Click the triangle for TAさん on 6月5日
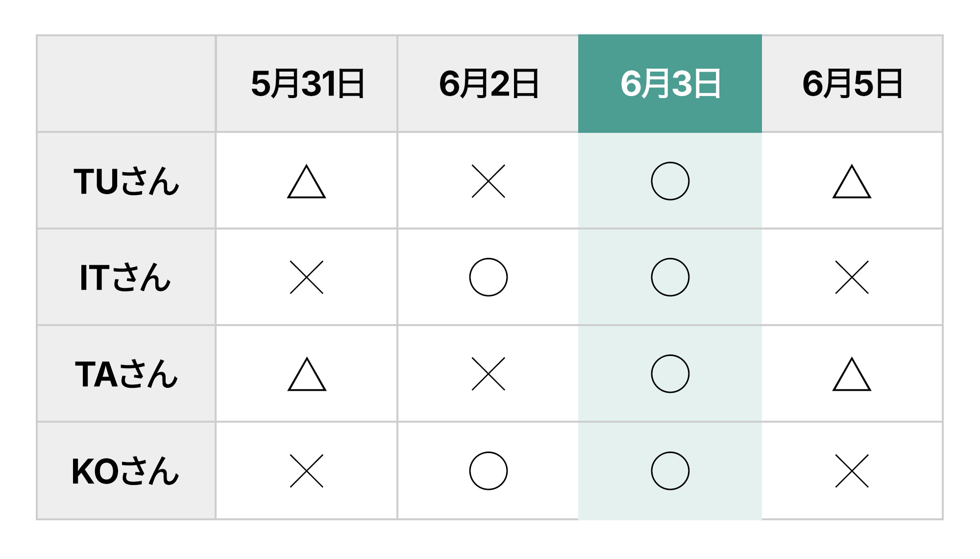This screenshot has width=980, height=559. [x=852, y=375]
